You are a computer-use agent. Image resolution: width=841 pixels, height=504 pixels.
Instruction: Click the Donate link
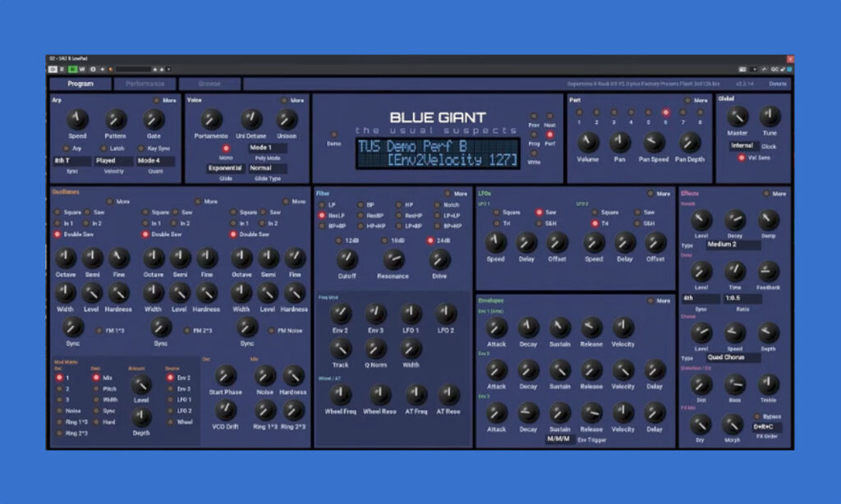tap(778, 85)
